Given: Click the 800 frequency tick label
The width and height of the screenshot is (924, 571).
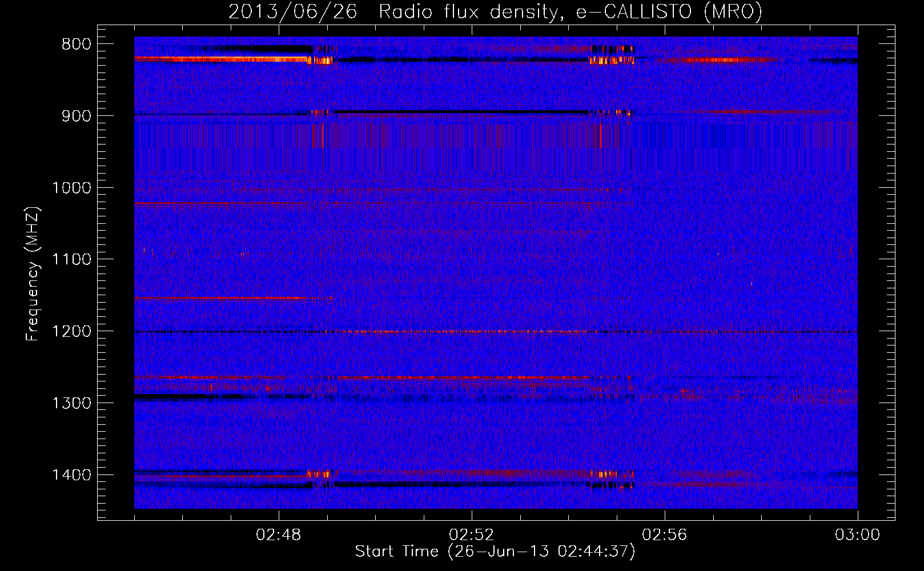Looking at the screenshot, I should point(76,45).
